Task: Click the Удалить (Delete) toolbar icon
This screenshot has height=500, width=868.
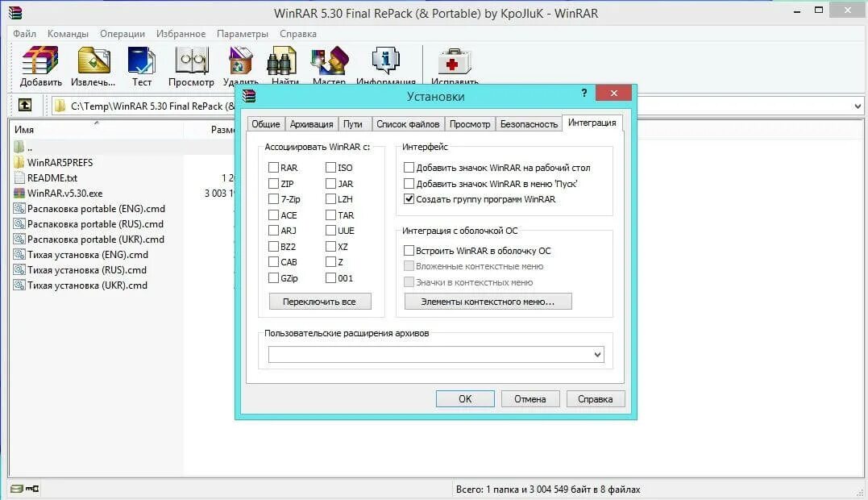Action: [241, 60]
